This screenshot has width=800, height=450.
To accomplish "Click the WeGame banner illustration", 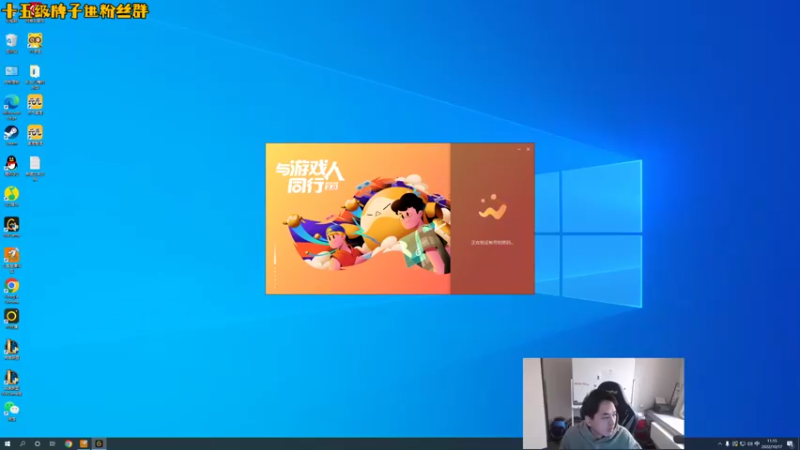I will pos(358,218).
